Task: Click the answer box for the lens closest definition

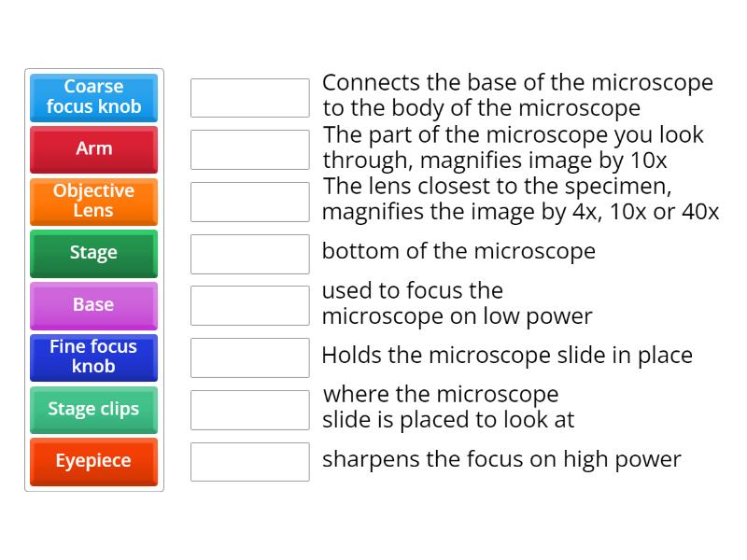Action: (249, 201)
